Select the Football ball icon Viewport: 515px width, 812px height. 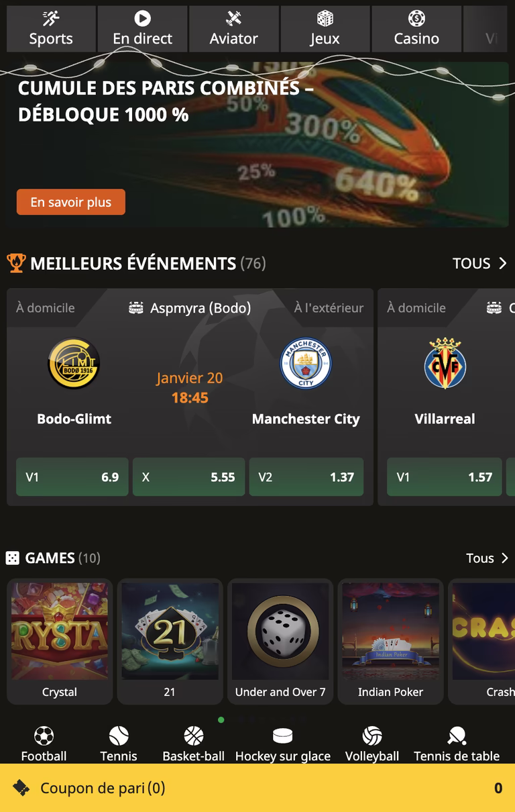click(44, 736)
